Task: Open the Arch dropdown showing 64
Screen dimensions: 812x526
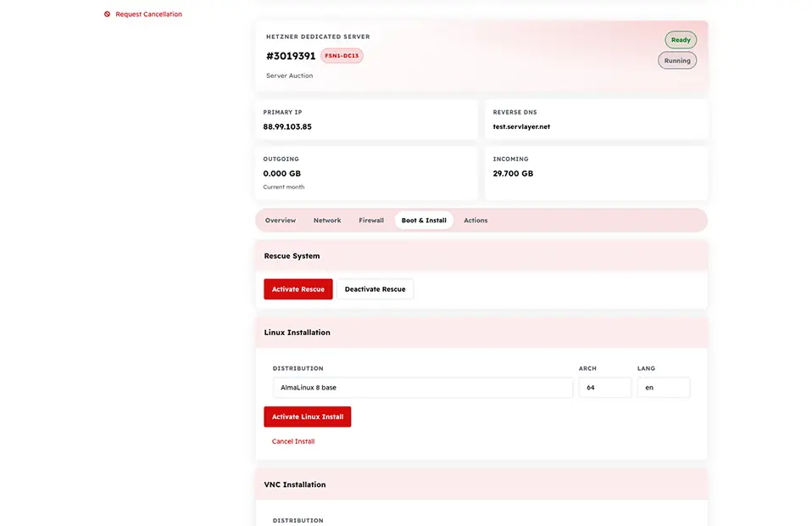Action: coord(605,388)
